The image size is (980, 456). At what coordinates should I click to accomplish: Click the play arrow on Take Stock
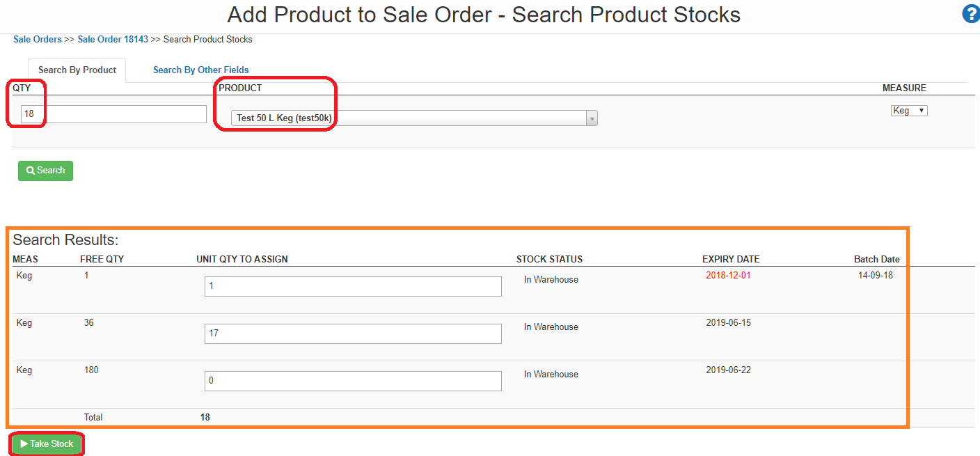pyautogui.click(x=24, y=444)
